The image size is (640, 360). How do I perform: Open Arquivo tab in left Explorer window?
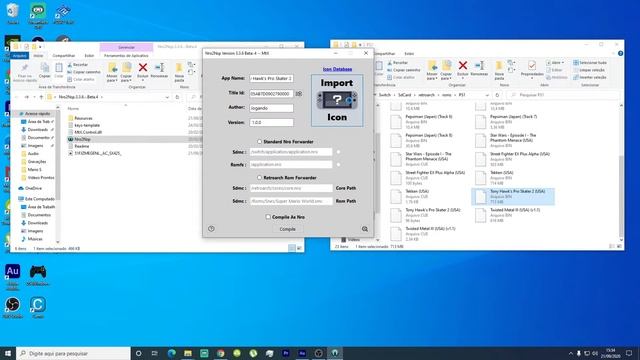(x=19, y=56)
